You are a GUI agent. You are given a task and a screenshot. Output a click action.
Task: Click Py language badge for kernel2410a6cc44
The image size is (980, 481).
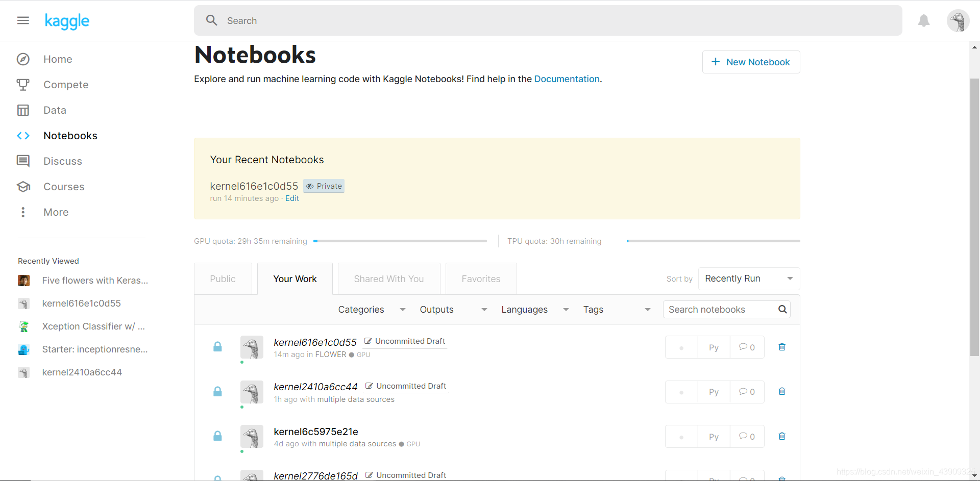coord(714,392)
